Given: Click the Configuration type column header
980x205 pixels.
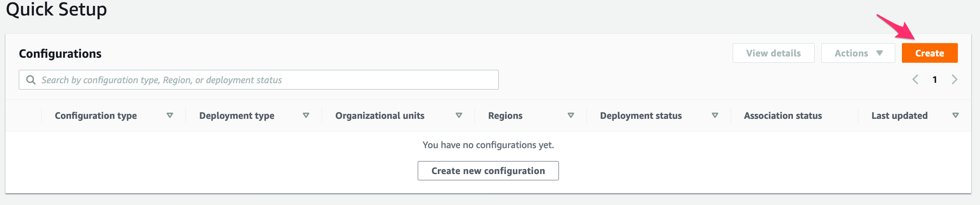Looking at the screenshot, I should [96, 115].
